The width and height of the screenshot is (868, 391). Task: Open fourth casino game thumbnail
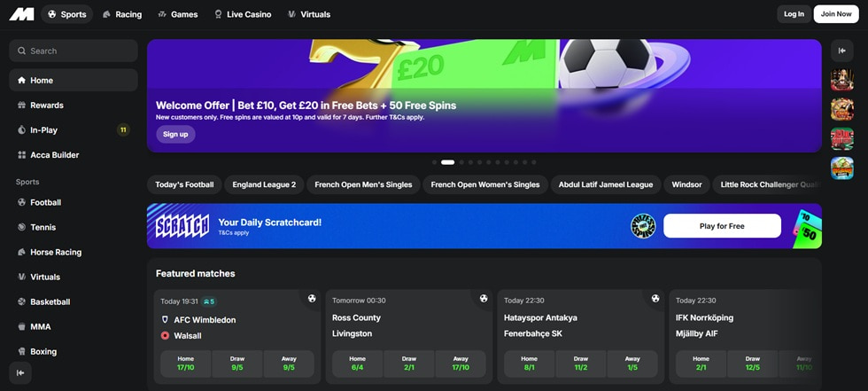point(842,168)
